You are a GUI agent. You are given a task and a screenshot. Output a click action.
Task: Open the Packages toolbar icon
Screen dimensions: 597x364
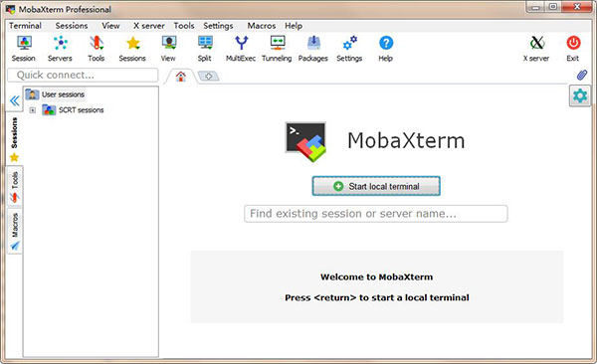coord(313,49)
